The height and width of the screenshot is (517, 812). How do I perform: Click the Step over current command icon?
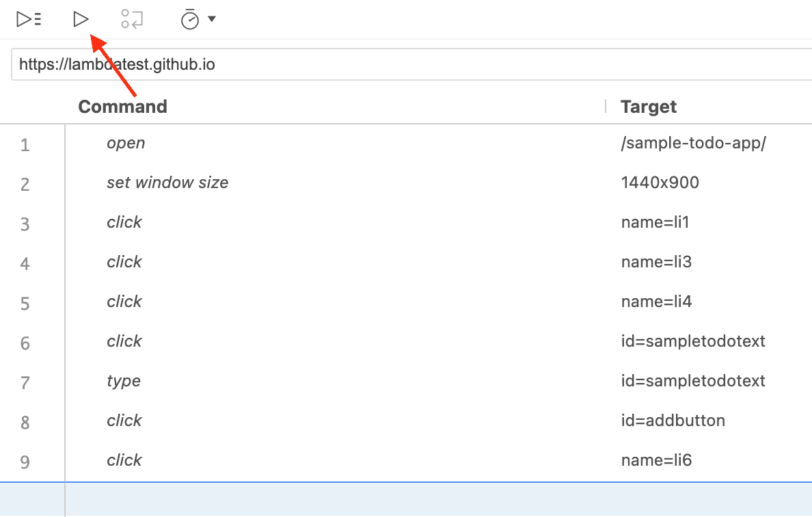pos(132,19)
